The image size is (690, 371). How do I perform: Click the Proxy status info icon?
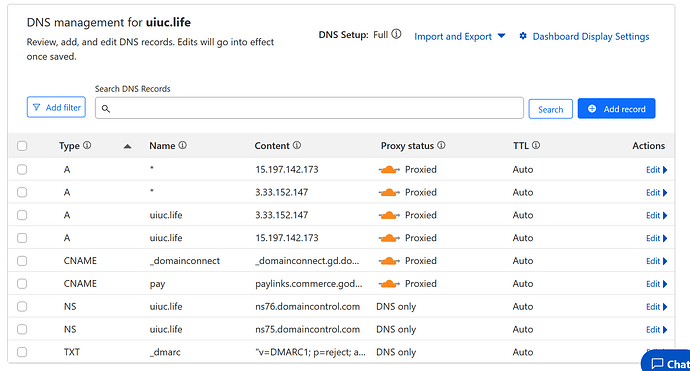click(441, 145)
